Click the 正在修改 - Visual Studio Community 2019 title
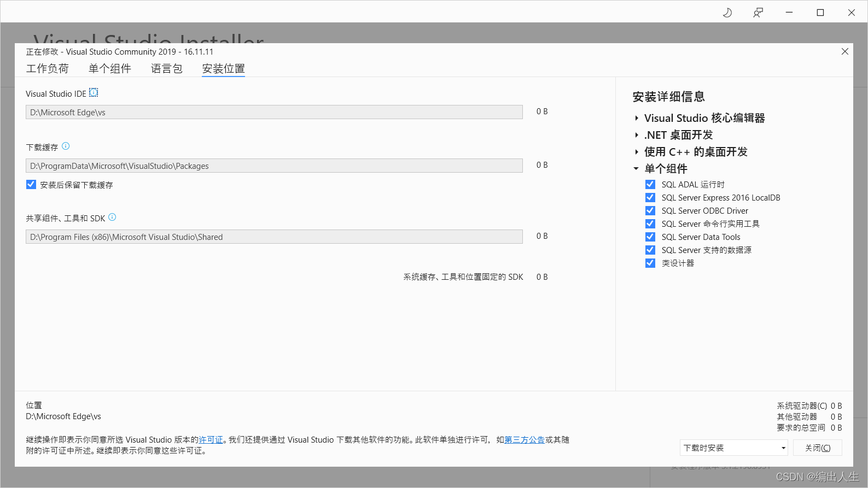 120,52
